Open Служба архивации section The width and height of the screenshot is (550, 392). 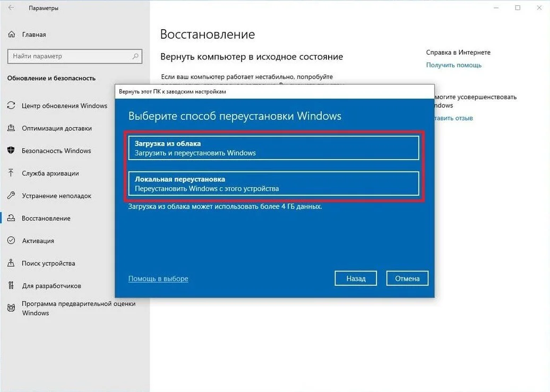point(50,173)
